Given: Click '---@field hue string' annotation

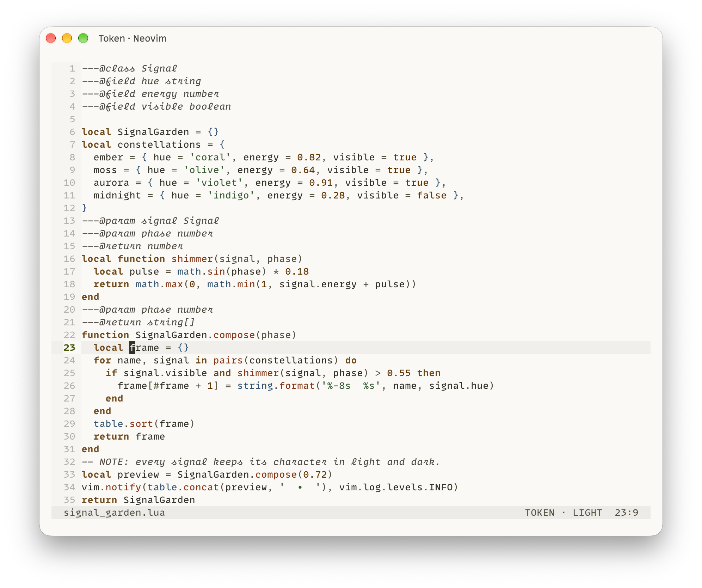Looking at the screenshot, I should tap(141, 81).
